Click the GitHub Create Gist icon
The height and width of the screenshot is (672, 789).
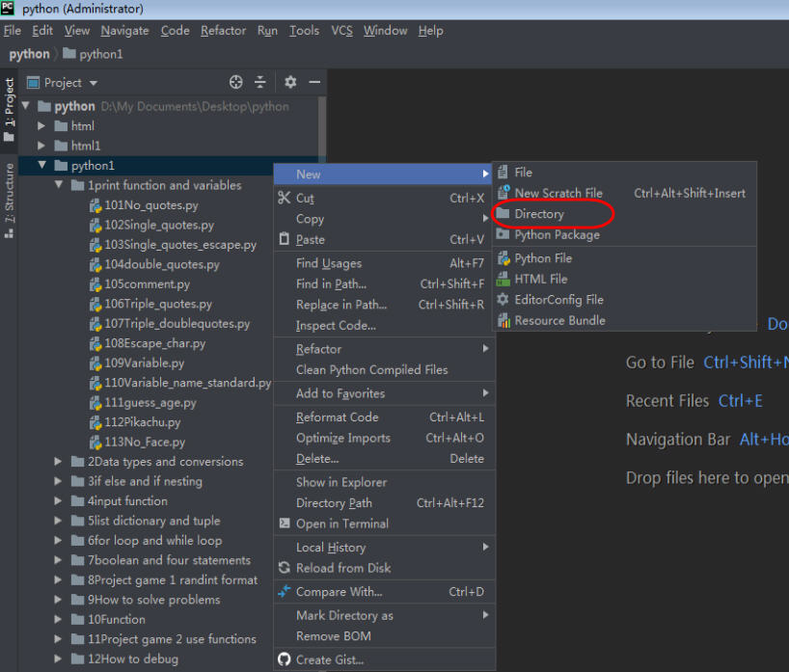tap(285, 659)
